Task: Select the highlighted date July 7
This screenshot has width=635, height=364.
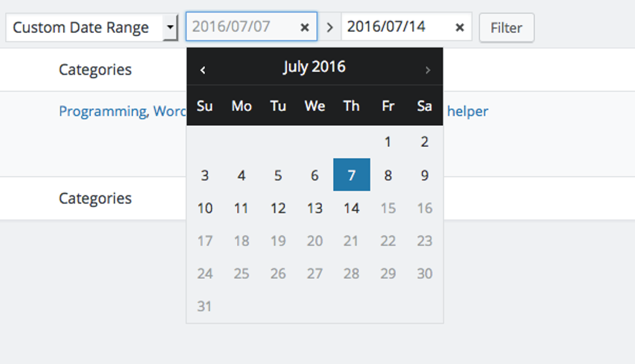Action: (x=352, y=175)
